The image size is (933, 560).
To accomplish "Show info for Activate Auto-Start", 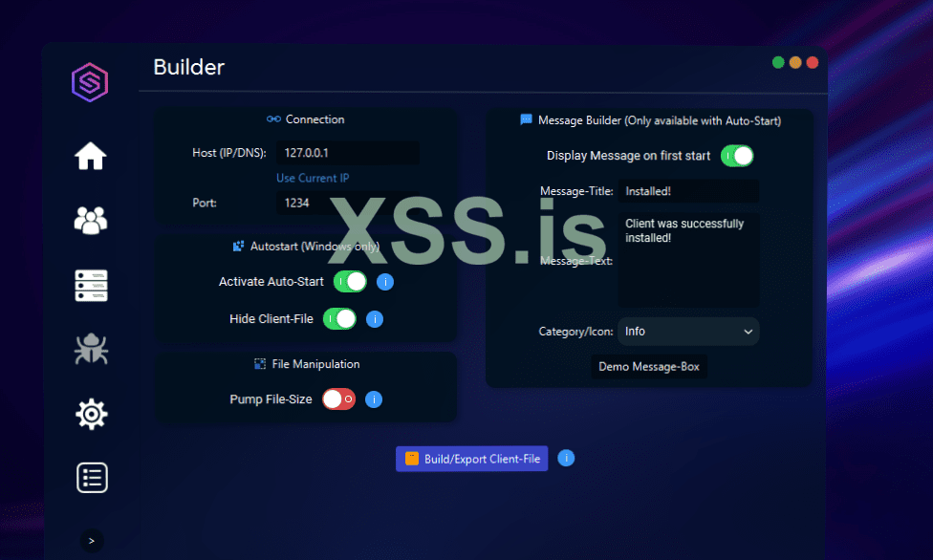I will tap(385, 282).
